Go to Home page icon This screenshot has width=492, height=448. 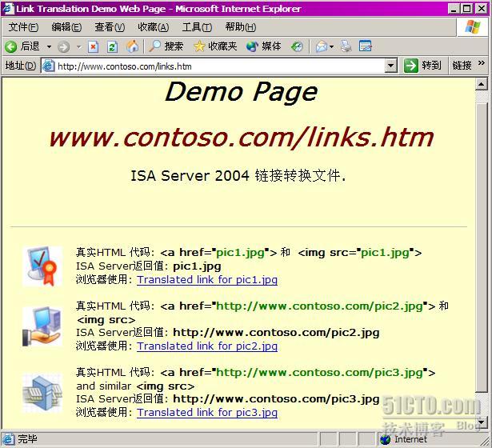pyautogui.click(x=132, y=46)
